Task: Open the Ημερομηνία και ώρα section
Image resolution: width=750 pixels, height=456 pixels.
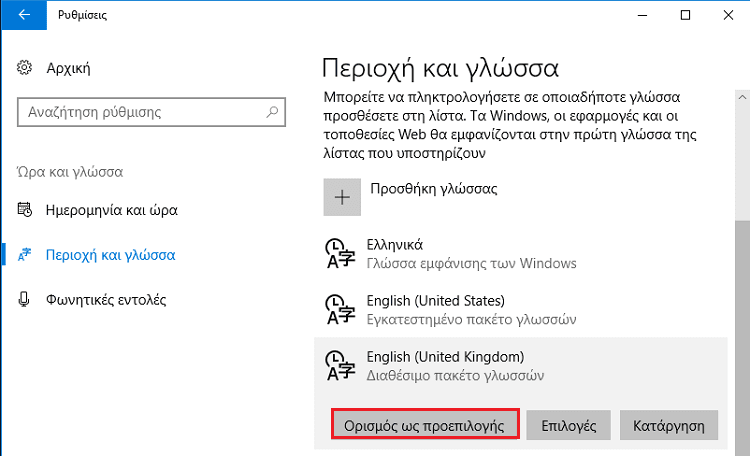Action: tap(111, 210)
